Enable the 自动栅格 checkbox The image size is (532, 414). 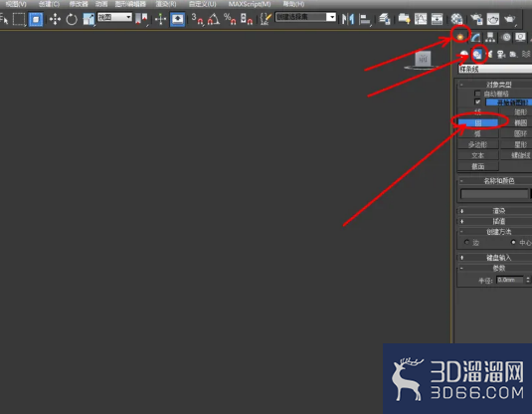click(477, 94)
